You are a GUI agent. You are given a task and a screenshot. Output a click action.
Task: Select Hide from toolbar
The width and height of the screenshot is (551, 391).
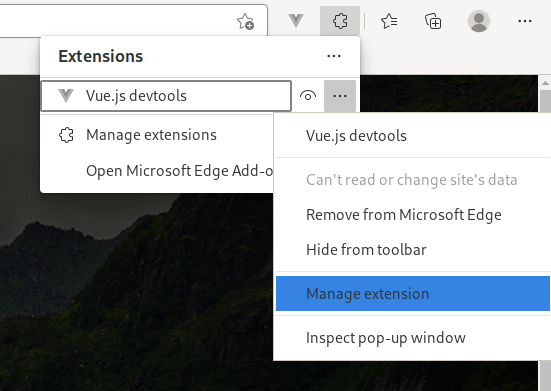pos(412,250)
